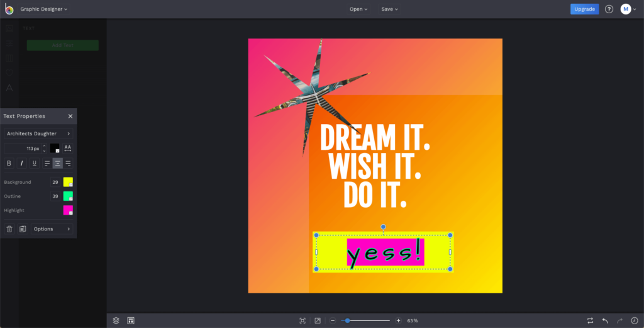
Task: Open the history clock icon
Action: [634, 320]
